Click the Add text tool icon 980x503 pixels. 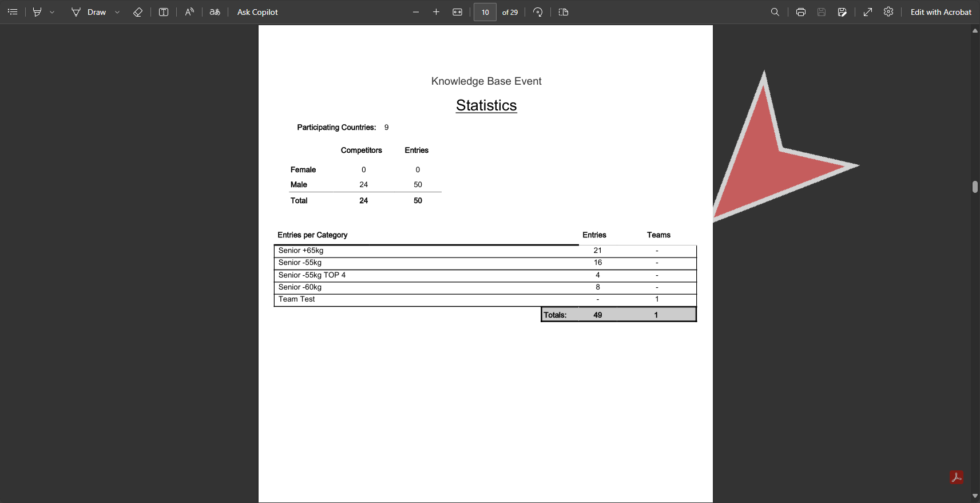click(164, 12)
